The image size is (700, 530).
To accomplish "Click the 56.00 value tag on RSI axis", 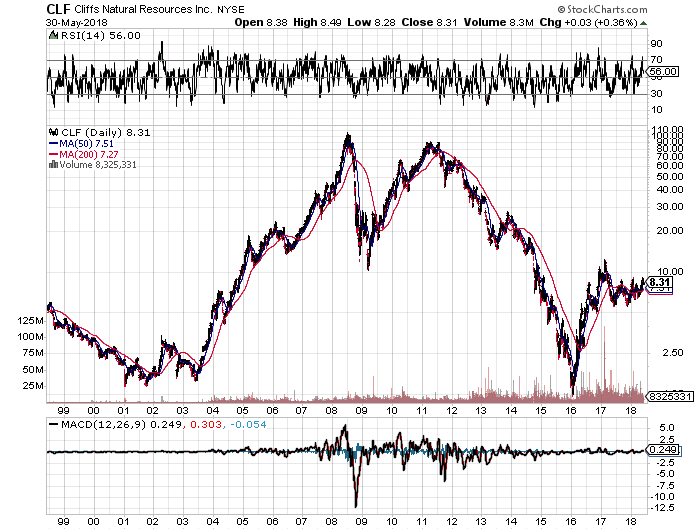I will point(663,71).
